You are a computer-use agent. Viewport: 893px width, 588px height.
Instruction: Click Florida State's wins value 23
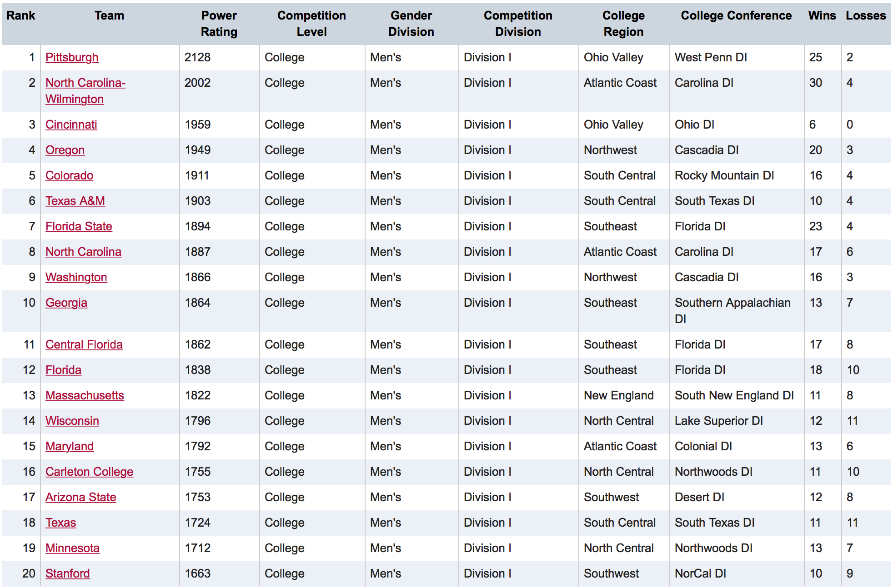816,226
